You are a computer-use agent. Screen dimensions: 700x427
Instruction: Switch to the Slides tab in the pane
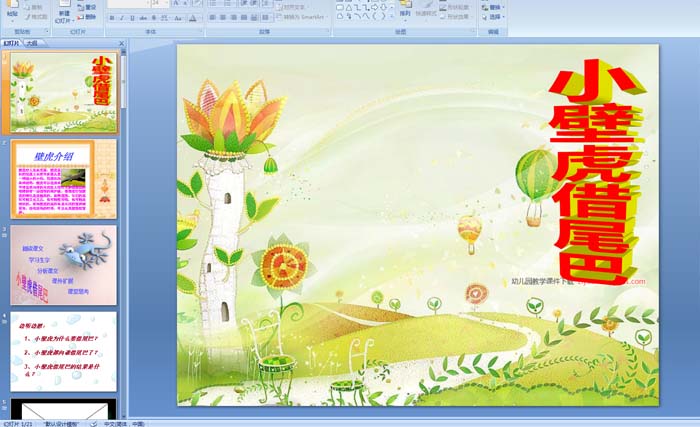12,44
